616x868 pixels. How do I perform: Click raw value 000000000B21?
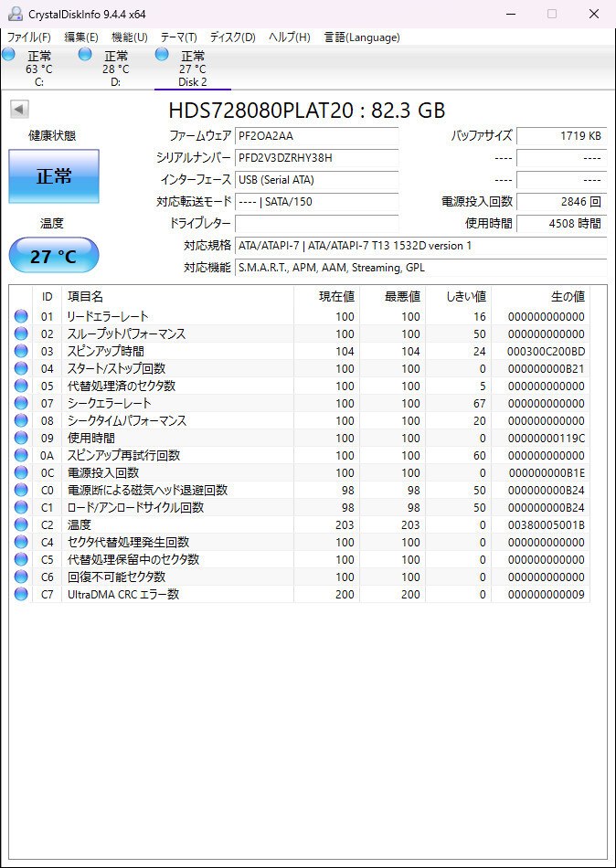click(546, 369)
